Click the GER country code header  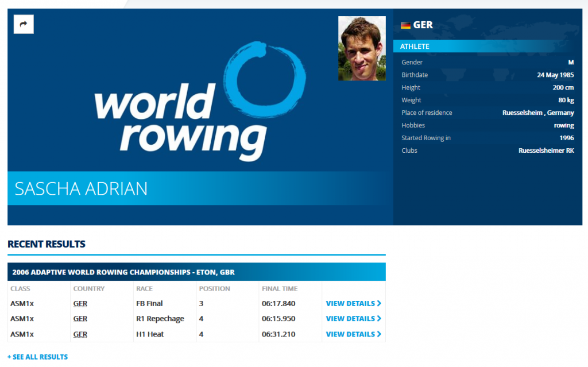(x=423, y=25)
